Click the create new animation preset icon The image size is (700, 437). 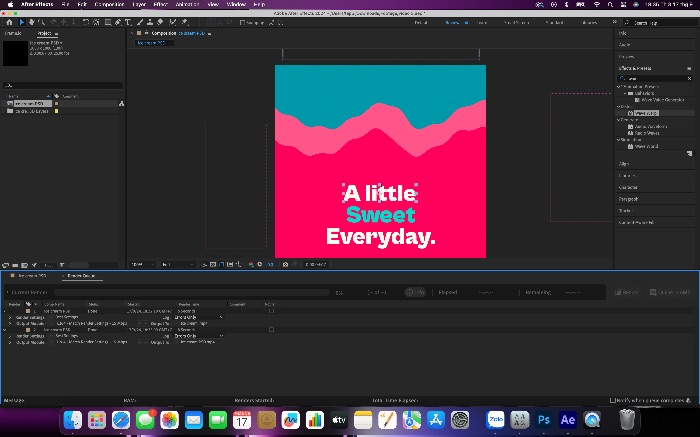click(x=689, y=153)
